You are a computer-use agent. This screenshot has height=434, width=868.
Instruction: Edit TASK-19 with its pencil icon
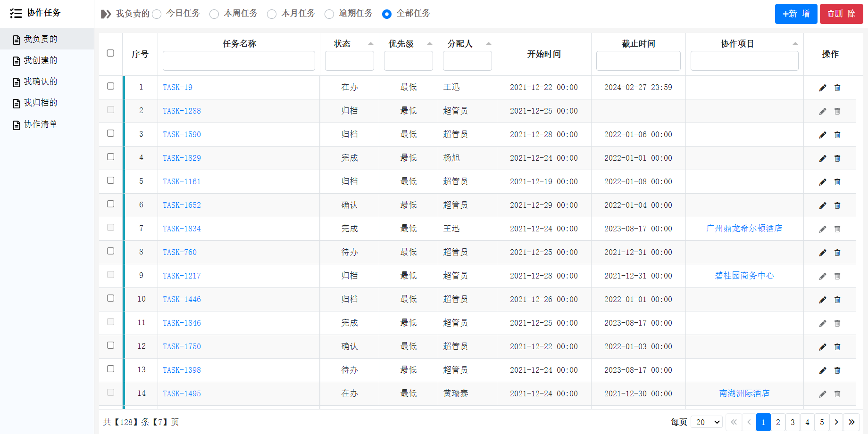point(823,88)
